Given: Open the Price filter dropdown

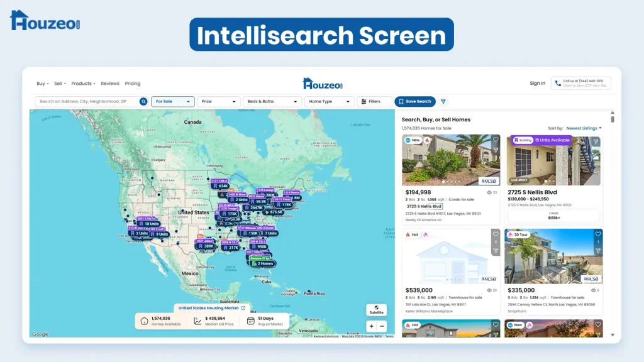Looking at the screenshot, I should [218, 101].
